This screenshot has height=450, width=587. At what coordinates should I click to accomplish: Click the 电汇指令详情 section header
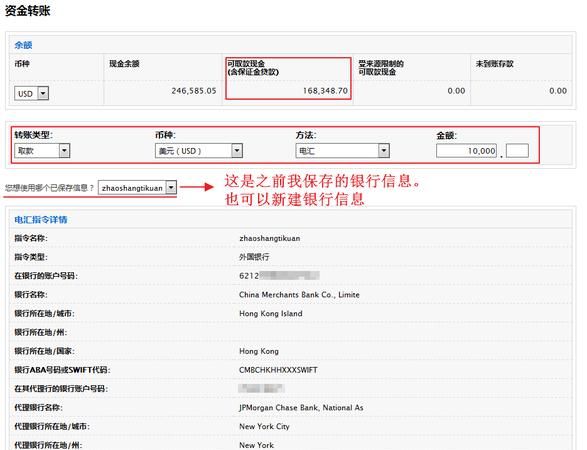41,220
